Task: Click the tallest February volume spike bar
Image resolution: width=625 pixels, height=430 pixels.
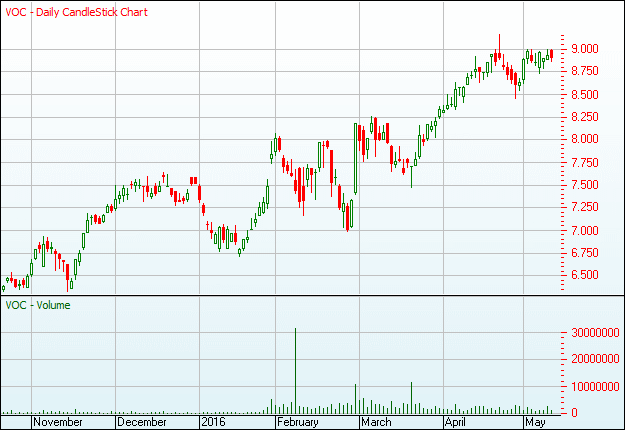Action: pos(295,371)
